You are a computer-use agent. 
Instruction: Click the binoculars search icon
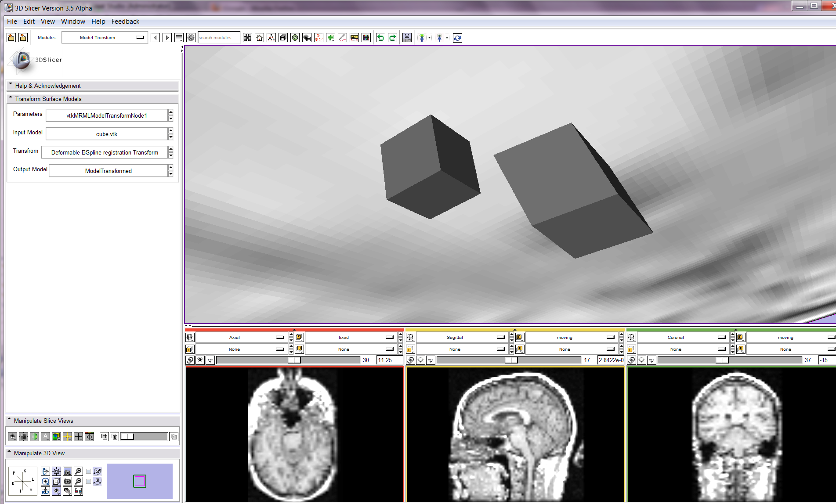247,38
